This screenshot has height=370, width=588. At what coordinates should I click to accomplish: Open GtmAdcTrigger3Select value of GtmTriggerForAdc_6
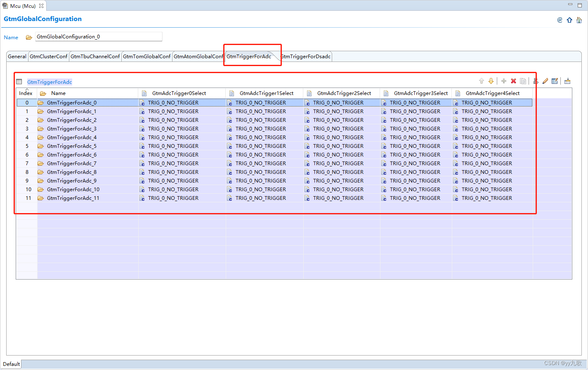(415, 155)
